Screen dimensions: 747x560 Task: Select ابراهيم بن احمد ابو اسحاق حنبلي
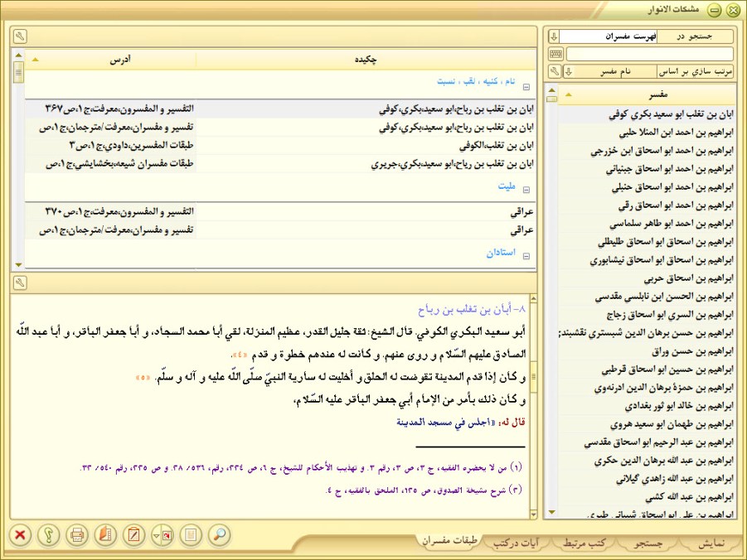tap(647, 187)
